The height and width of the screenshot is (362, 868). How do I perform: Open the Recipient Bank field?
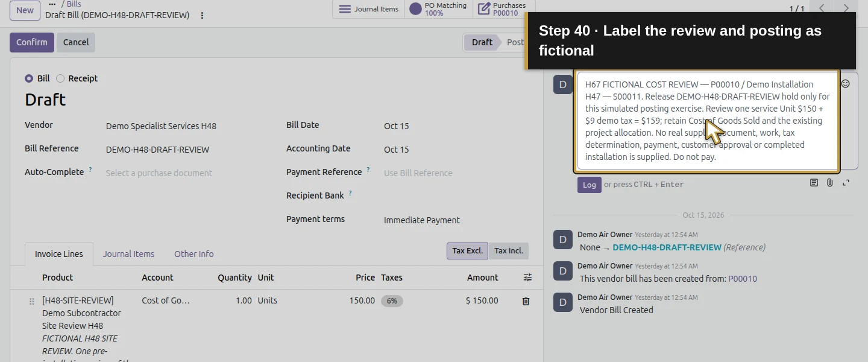tap(455, 197)
